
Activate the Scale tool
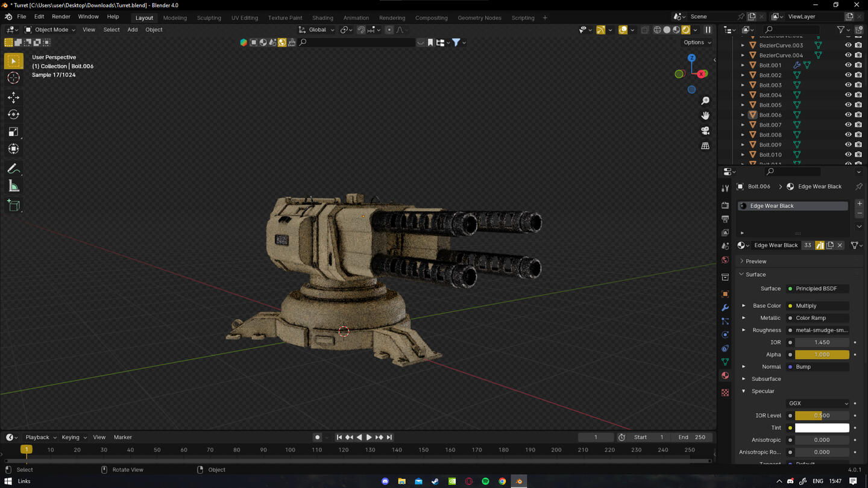13,132
